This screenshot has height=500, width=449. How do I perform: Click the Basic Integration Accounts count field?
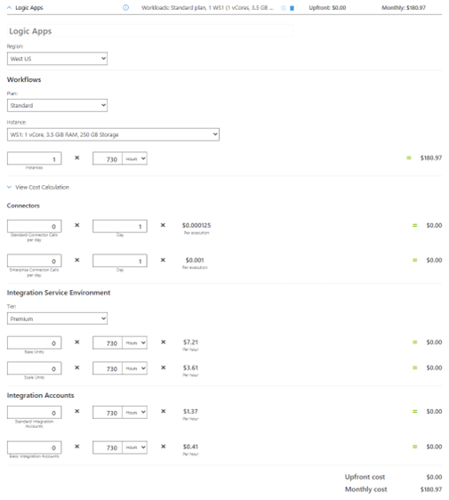pyautogui.click(x=34, y=447)
